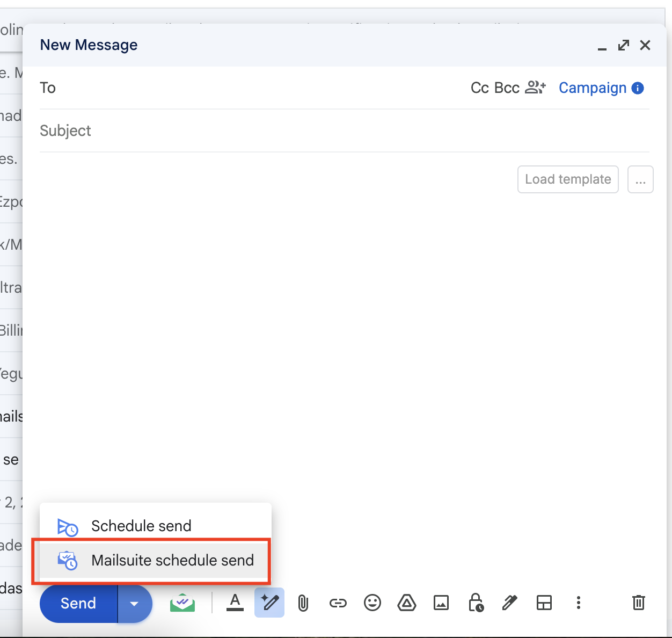
Task: Toggle confidential mode lock icon
Action: pyautogui.click(x=476, y=603)
